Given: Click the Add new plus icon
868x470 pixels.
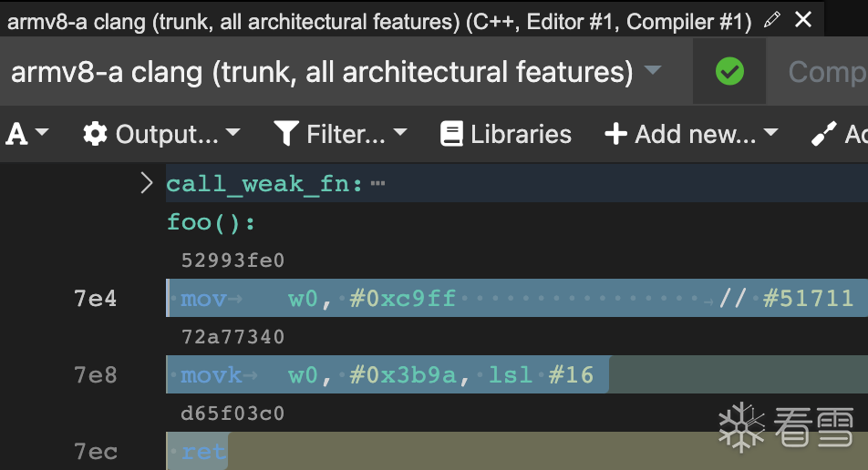Looking at the screenshot, I should (x=616, y=135).
